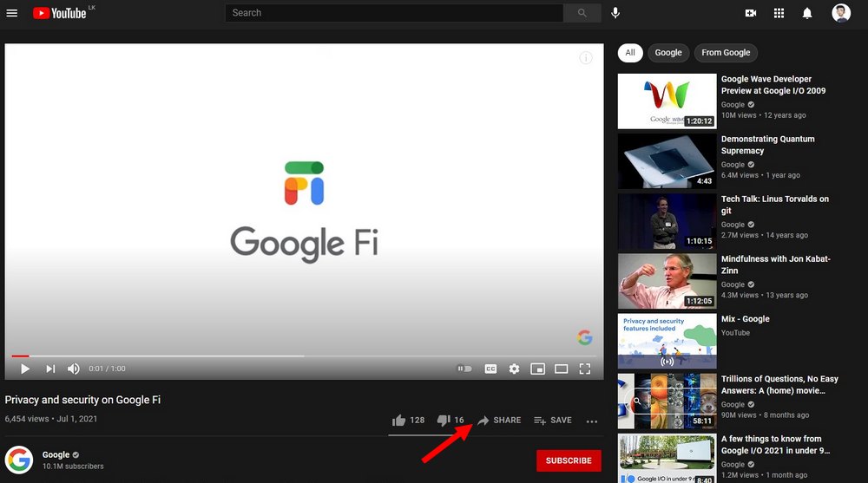The height and width of the screenshot is (483, 868).
Task: Open 'Demonstrating Quantum Supremacy' title link
Action: point(768,145)
